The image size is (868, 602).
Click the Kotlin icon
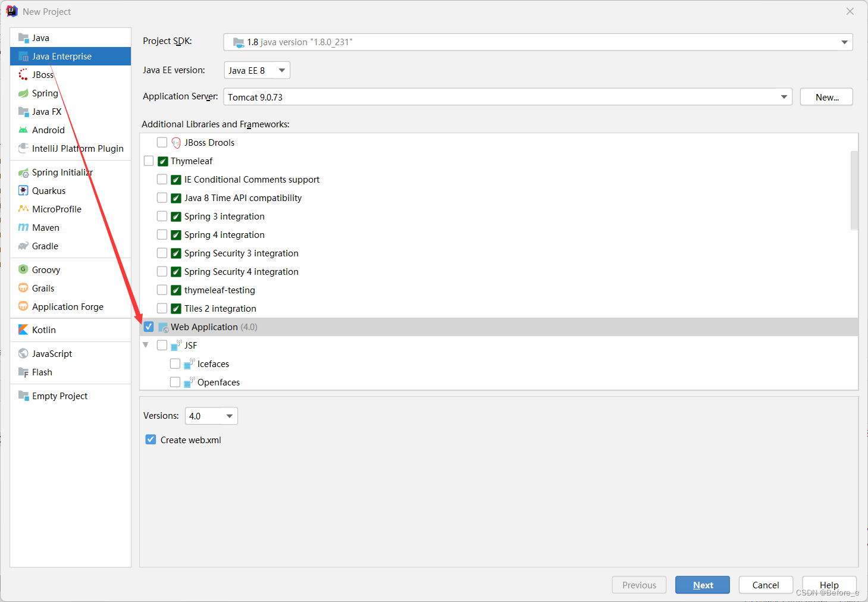(x=23, y=330)
